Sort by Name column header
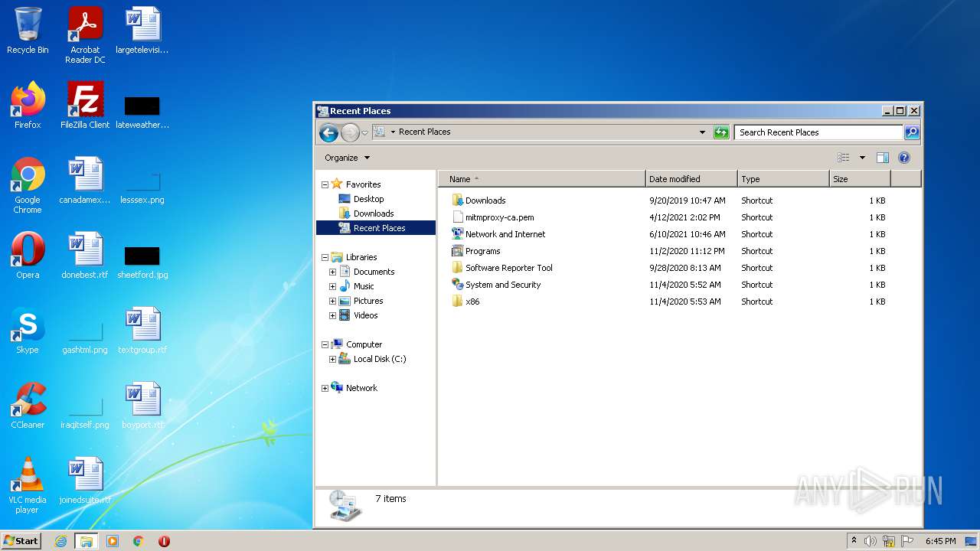This screenshot has height=551, width=980. [542, 179]
